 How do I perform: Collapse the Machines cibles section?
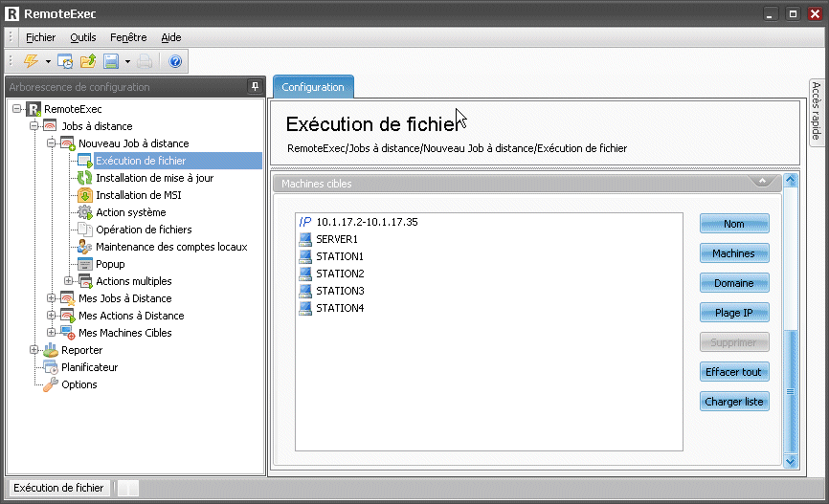coord(762,181)
